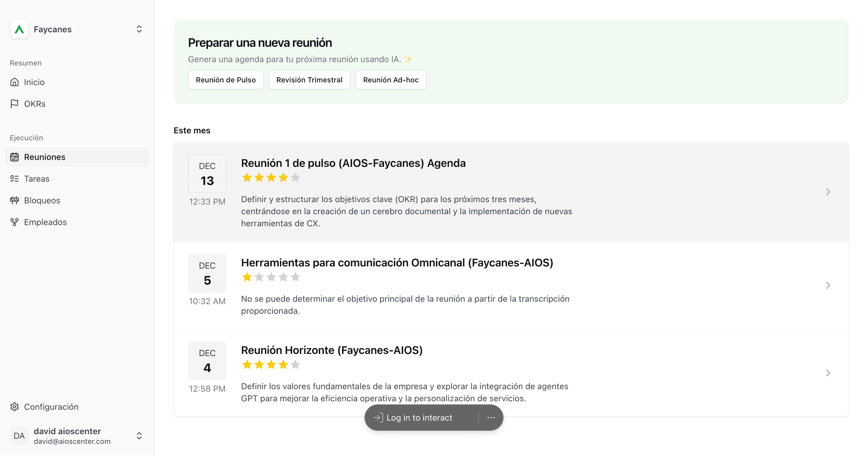Click the three-dots icon next to Log in

coord(491,418)
